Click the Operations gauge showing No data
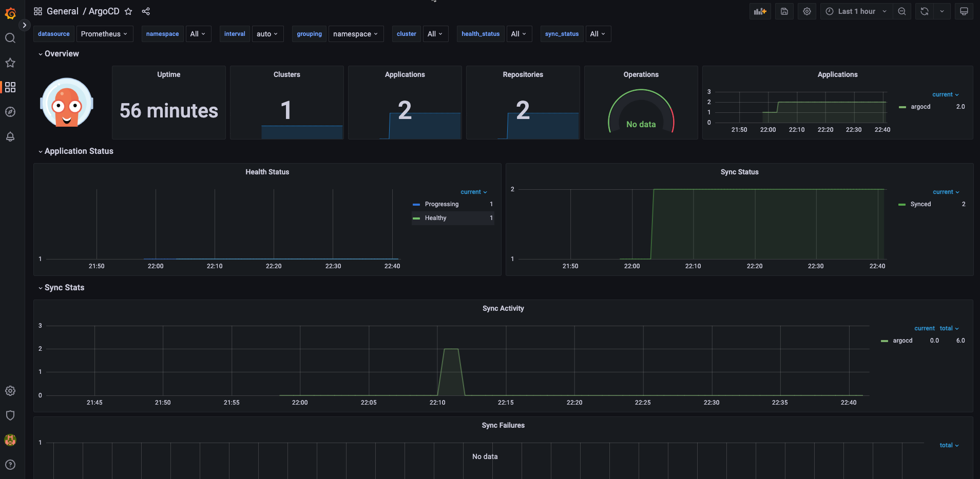Viewport: 980px width, 479px height. point(641,111)
